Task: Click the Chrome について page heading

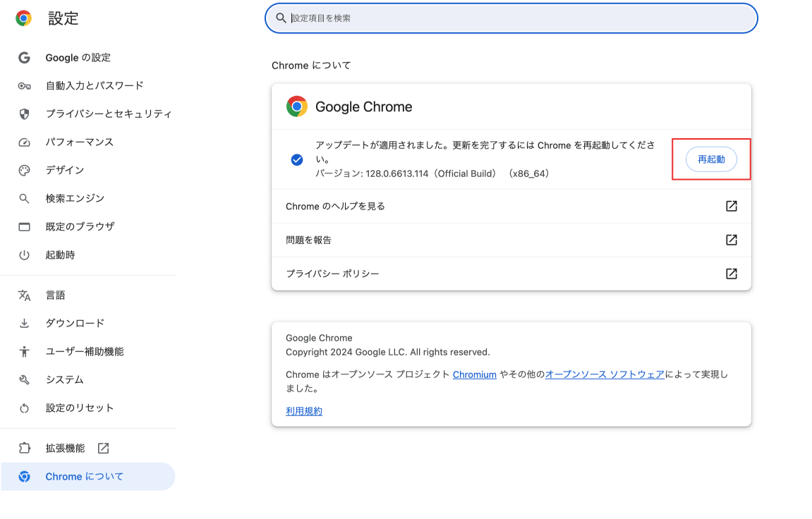Action: (311, 66)
